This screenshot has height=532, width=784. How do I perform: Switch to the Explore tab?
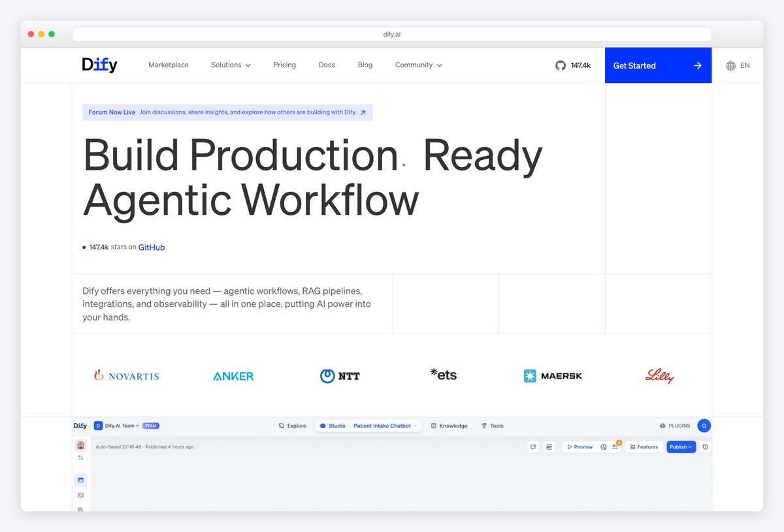click(292, 426)
